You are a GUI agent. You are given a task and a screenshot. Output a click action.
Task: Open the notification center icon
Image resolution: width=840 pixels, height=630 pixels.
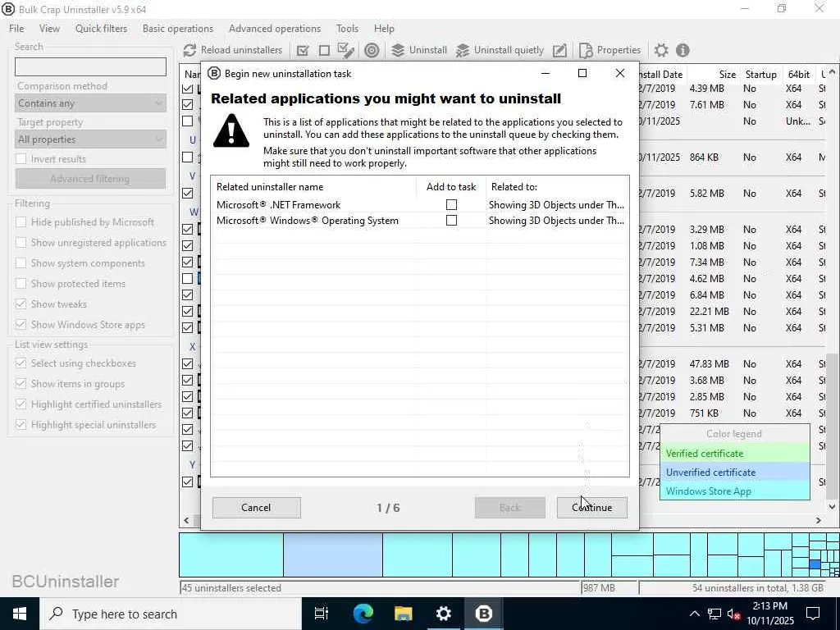(813, 614)
